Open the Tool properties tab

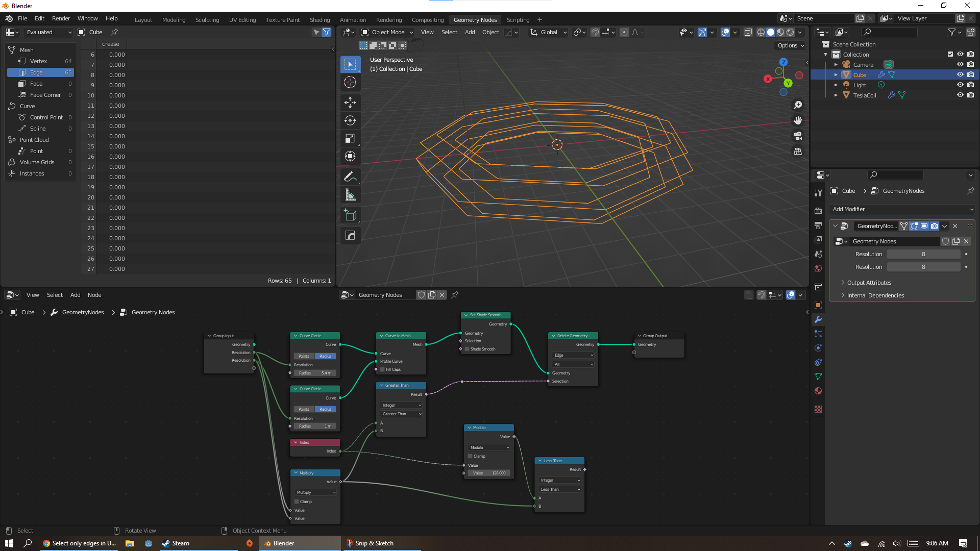(x=818, y=192)
